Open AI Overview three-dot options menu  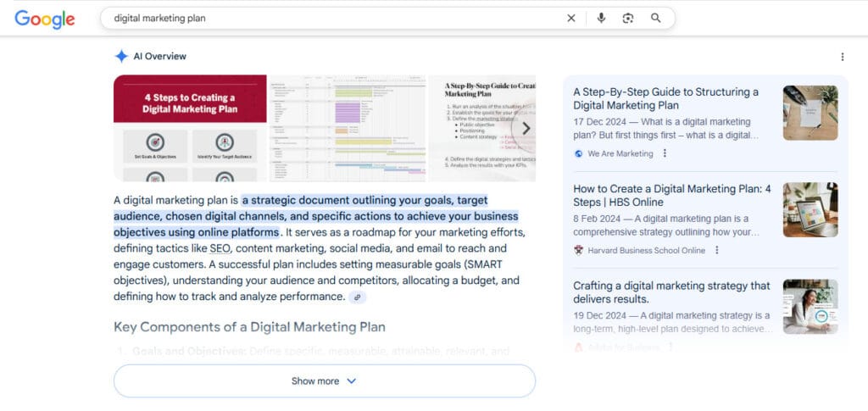point(842,57)
